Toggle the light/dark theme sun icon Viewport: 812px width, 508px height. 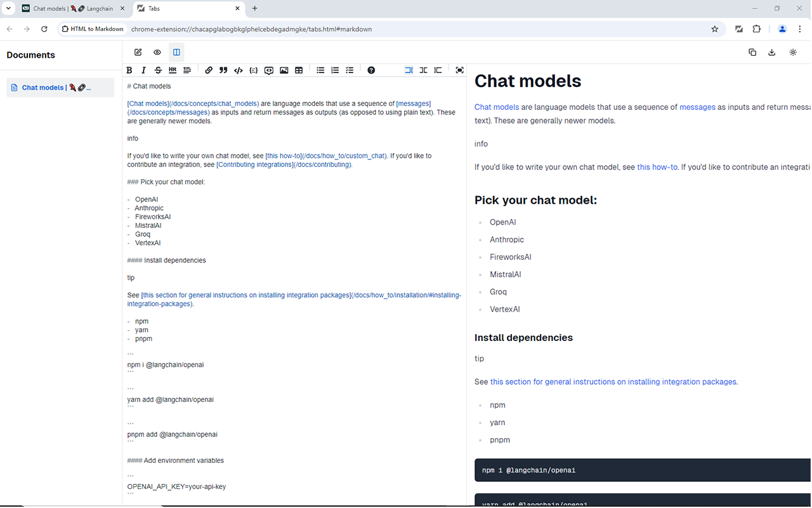tap(793, 53)
